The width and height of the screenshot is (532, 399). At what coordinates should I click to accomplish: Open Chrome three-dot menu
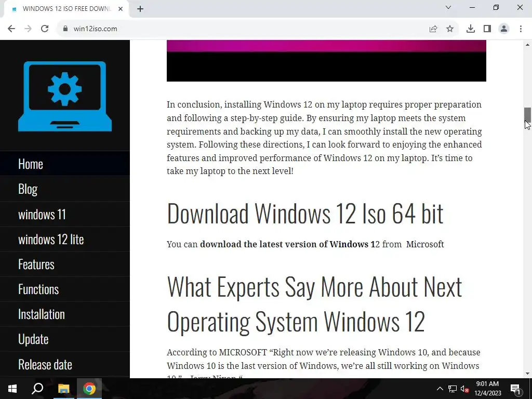(x=521, y=29)
